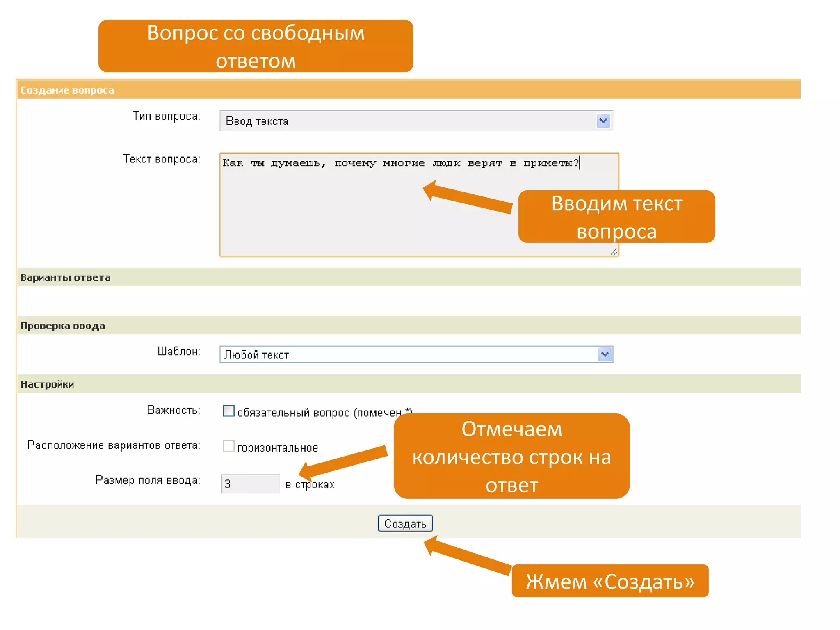The height and width of the screenshot is (630, 840).
Task: Click the 'Вопрос со свободным ответом' title
Action: tap(256, 46)
